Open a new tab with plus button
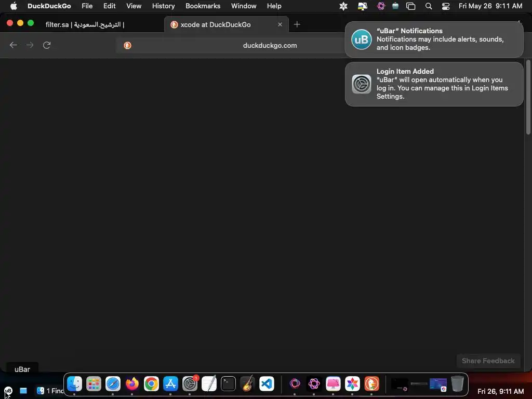532x399 pixels. click(x=297, y=24)
